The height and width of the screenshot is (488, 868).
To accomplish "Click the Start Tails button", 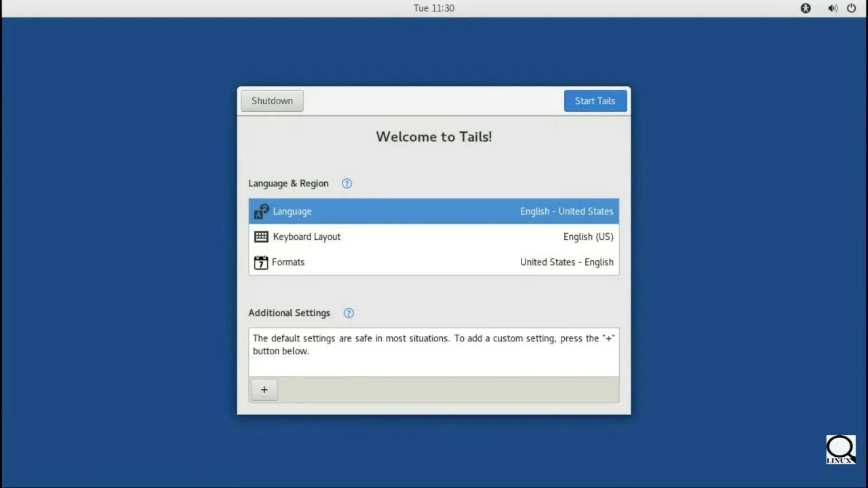I will point(595,101).
